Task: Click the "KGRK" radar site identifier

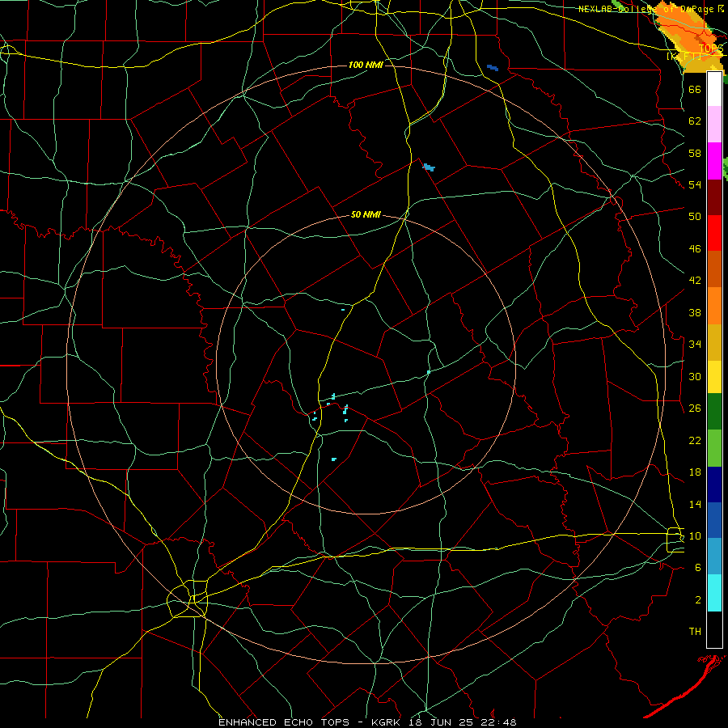Action: tap(387, 722)
